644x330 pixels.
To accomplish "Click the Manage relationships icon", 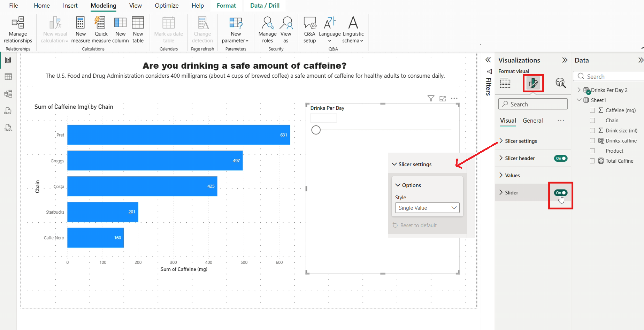I will [x=18, y=23].
